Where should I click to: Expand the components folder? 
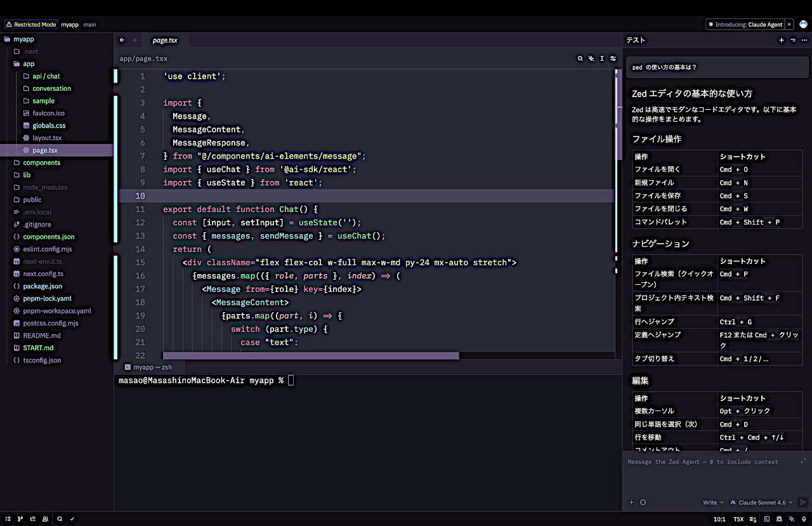(x=41, y=162)
